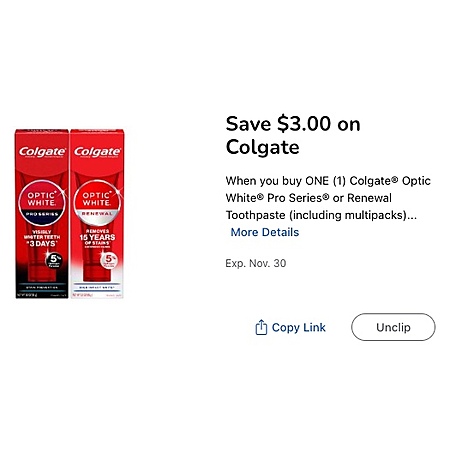This screenshot has height=450, width=450.
Task: Open More Details for the coupon
Action: (265, 232)
